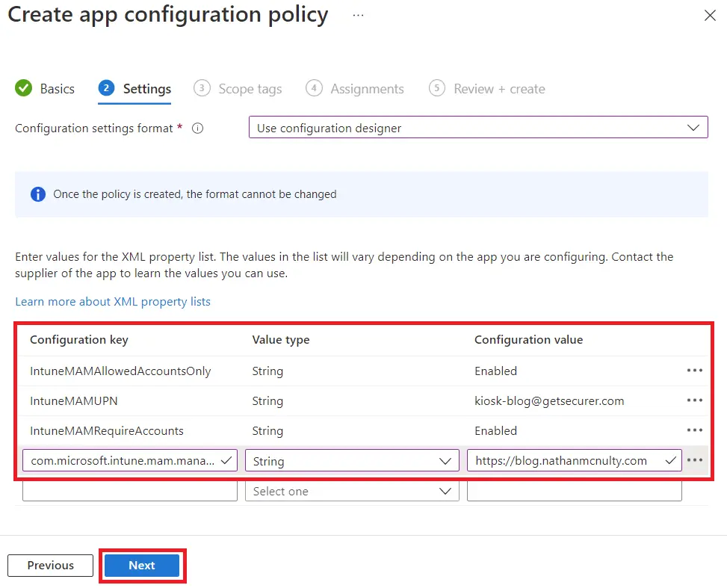Open the 'Select one' value type dropdown
The width and height of the screenshot is (727, 588).
pos(352,491)
